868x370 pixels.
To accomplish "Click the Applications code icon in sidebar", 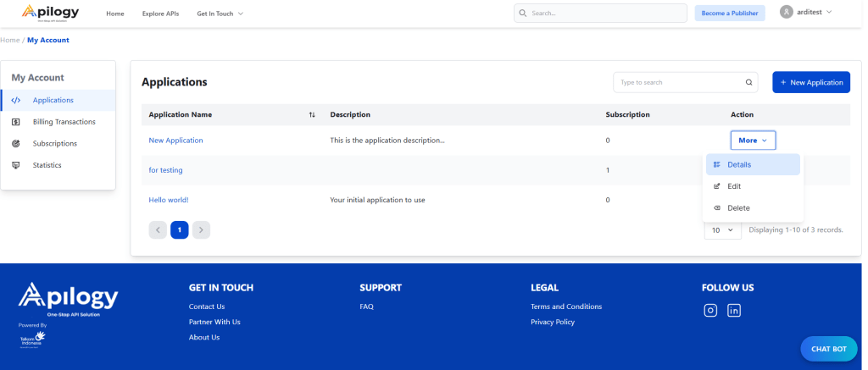I will [16, 100].
